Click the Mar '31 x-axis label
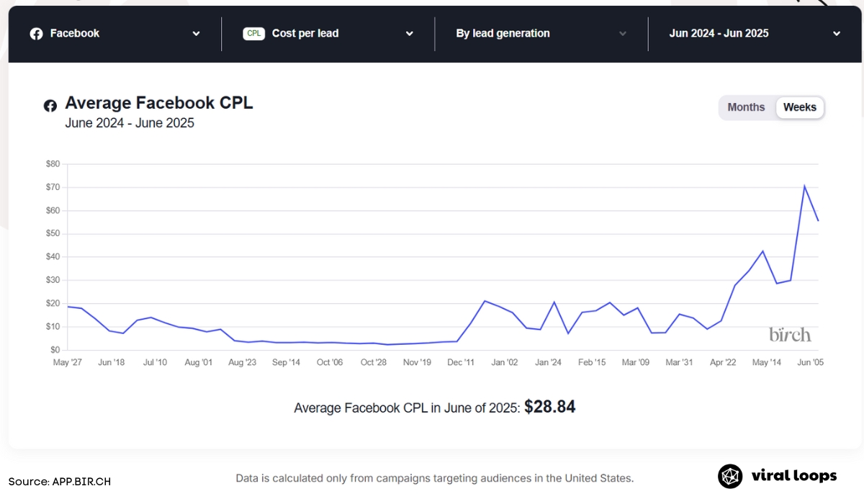 click(x=679, y=362)
